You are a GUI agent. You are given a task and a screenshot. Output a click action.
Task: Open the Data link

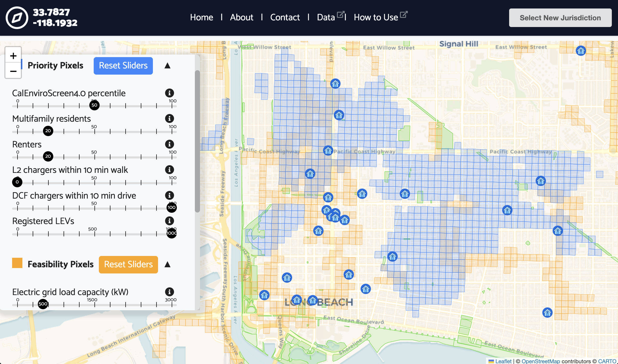coord(326,17)
